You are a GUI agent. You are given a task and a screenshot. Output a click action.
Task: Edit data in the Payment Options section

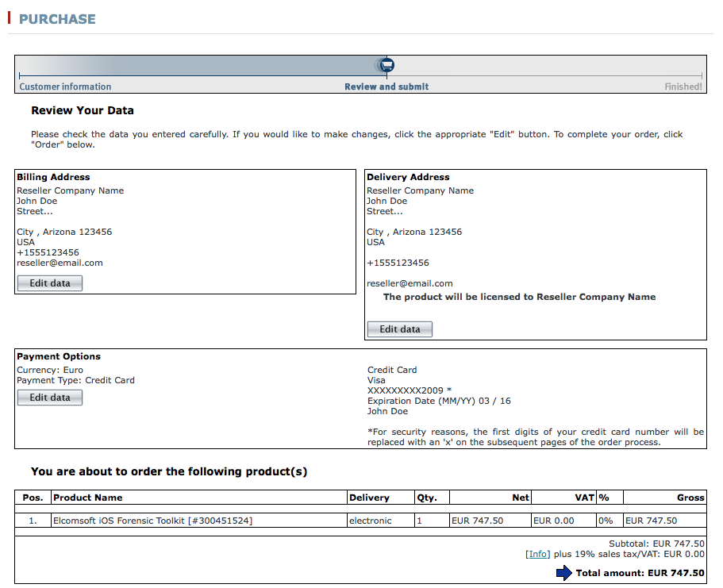[50, 398]
